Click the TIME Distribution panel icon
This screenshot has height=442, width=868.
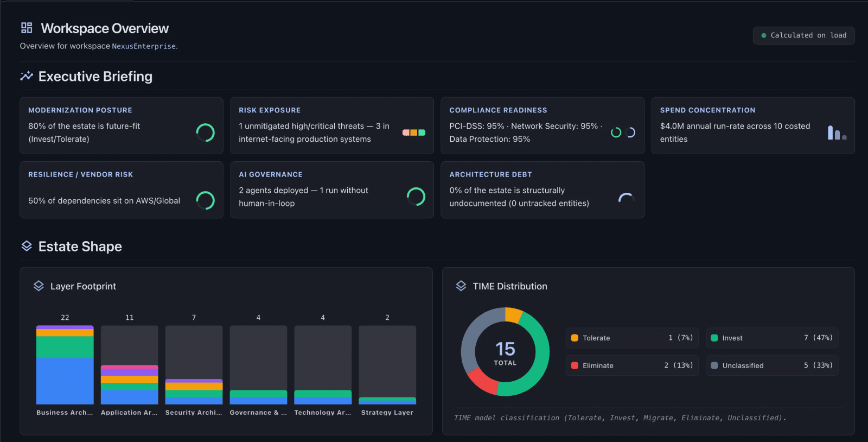pyautogui.click(x=461, y=286)
